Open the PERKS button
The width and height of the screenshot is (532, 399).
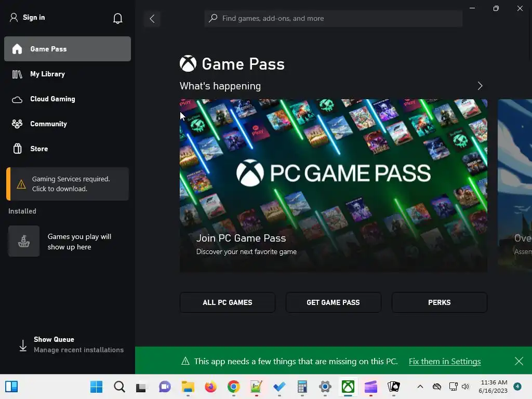coord(440,302)
